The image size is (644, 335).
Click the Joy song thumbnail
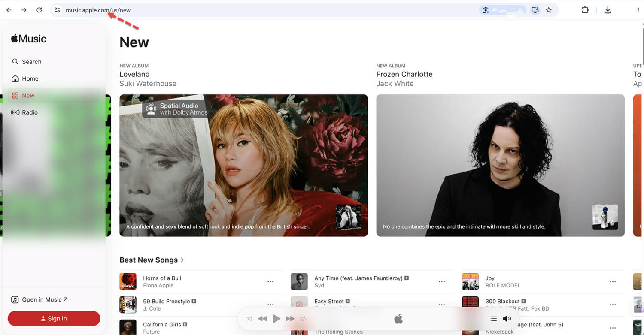[470, 281]
